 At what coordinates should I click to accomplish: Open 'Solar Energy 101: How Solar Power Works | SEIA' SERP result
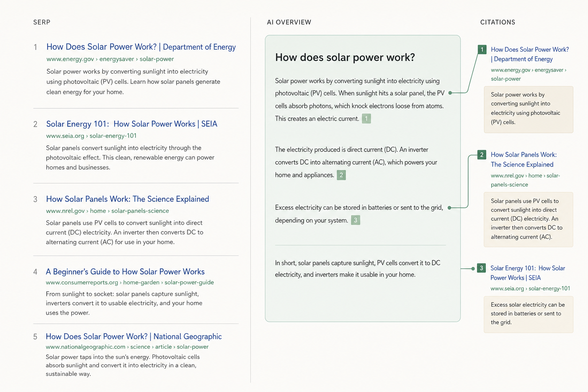tap(132, 124)
